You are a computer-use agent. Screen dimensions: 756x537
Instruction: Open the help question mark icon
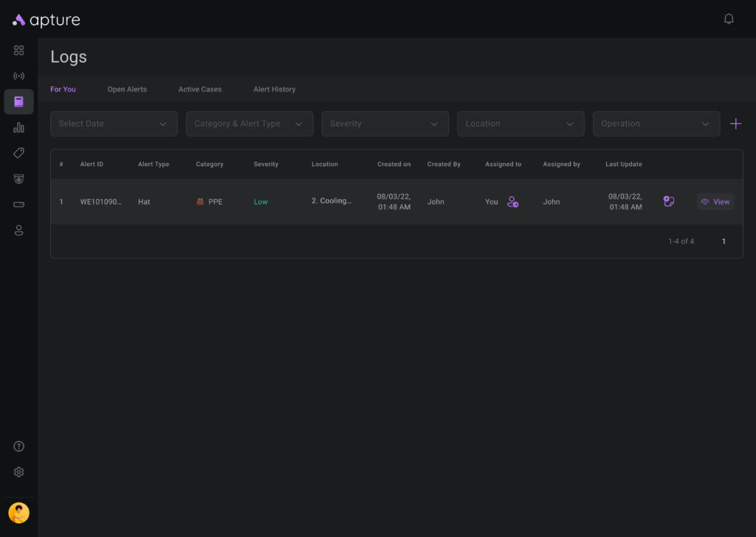[x=18, y=446]
